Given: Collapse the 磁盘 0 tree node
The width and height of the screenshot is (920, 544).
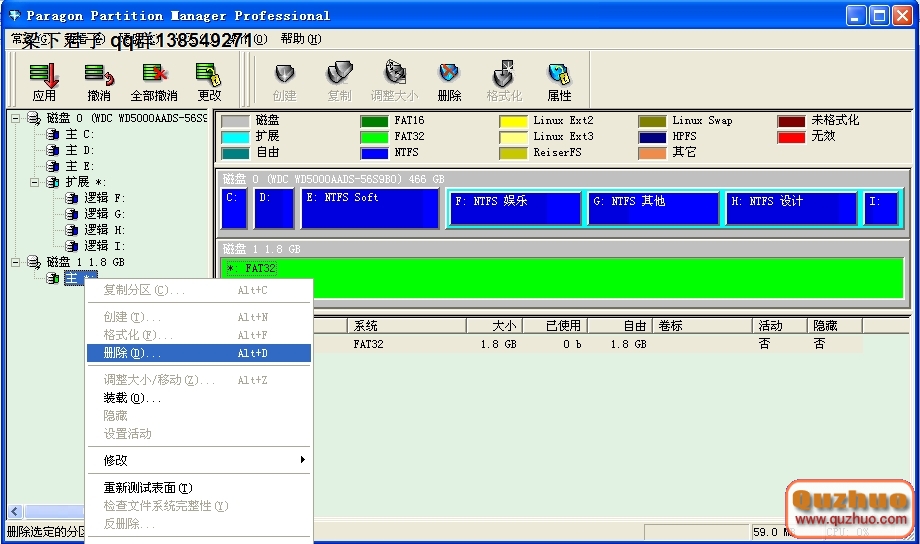Looking at the screenshot, I should pos(16,119).
